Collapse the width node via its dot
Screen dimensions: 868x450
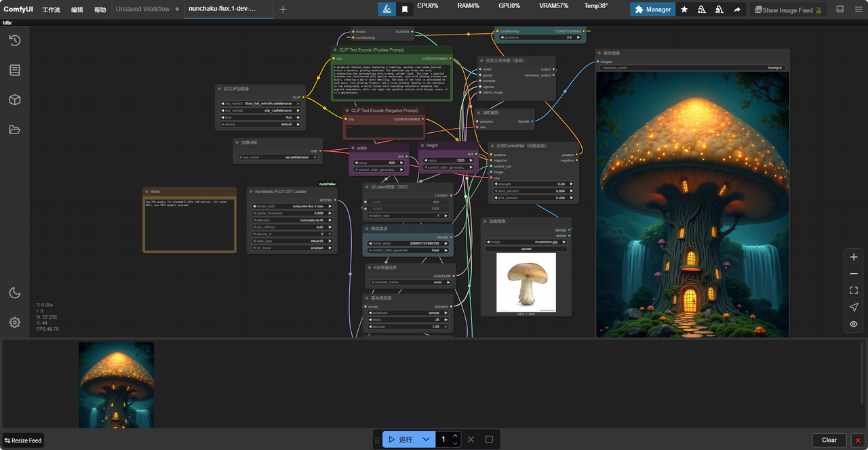[x=353, y=148]
